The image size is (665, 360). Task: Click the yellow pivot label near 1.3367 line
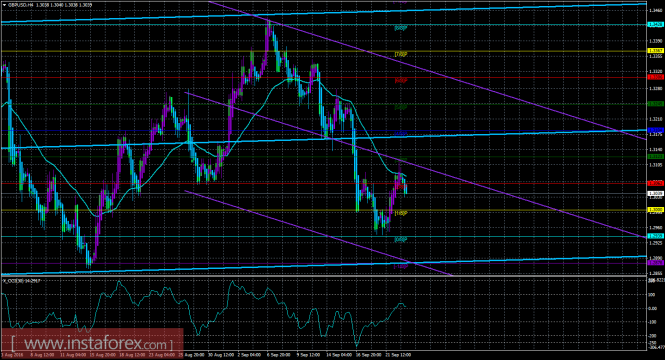point(401,54)
